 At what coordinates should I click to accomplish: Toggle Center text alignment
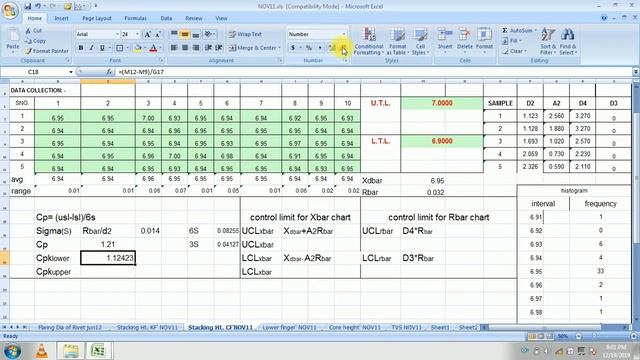(185, 48)
